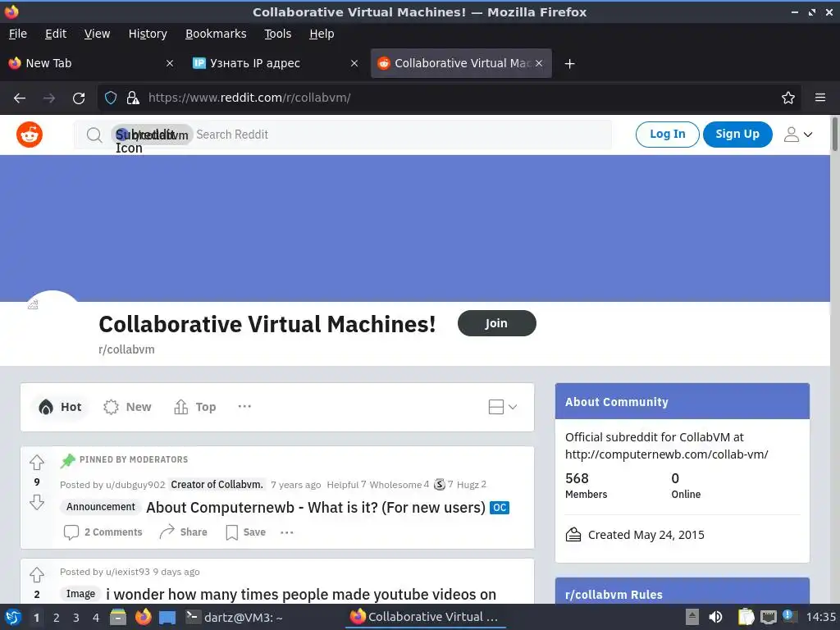The height and width of the screenshot is (630, 840).
Task: Reload the page with the refresh icon
Action: pos(79,98)
